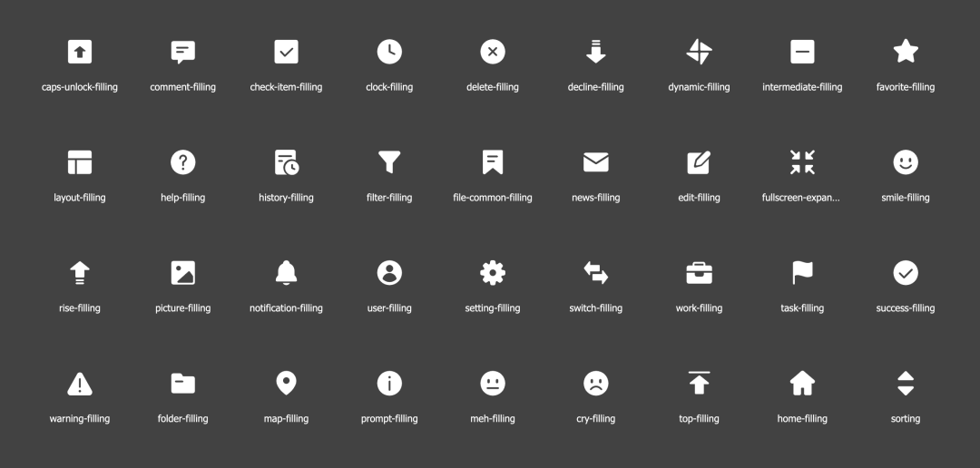Click the "favorite-filling" label text
The image size is (980, 468).
906,87
